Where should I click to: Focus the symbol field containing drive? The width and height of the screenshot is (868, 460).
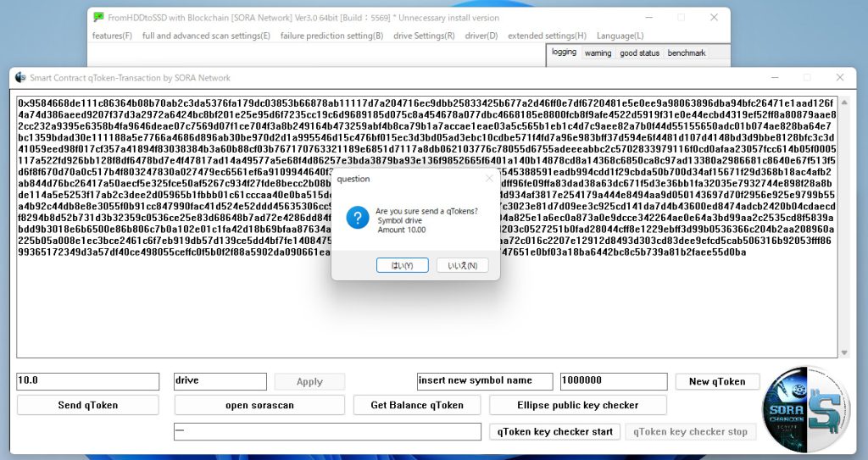coord(220,381)
